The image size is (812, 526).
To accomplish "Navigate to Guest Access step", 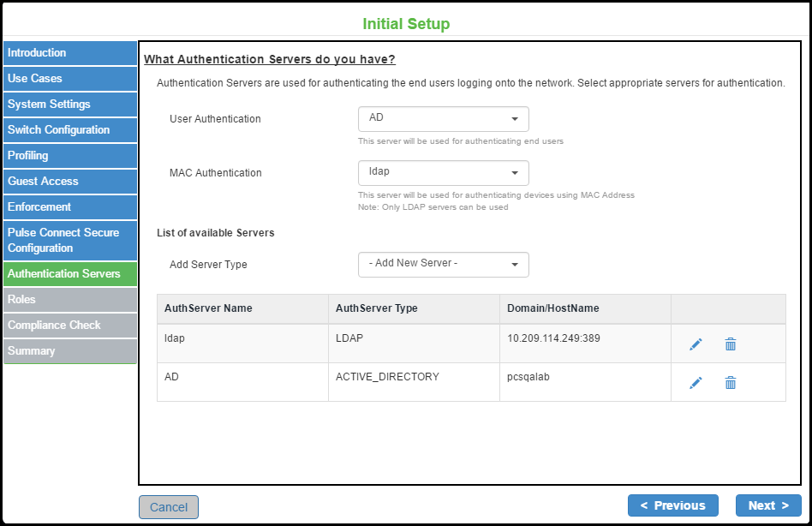I will tap(69, 182).
